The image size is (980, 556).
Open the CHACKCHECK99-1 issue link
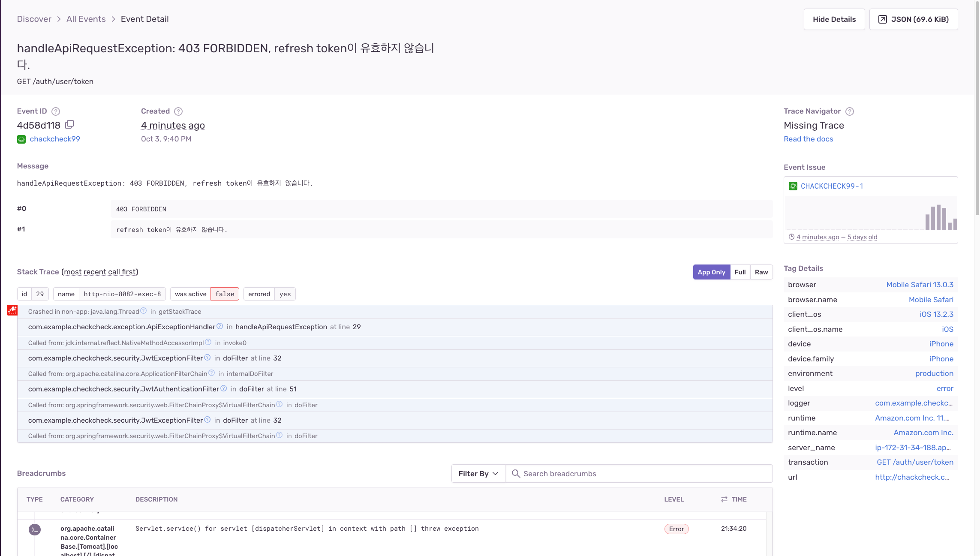[x=832, y=186]
